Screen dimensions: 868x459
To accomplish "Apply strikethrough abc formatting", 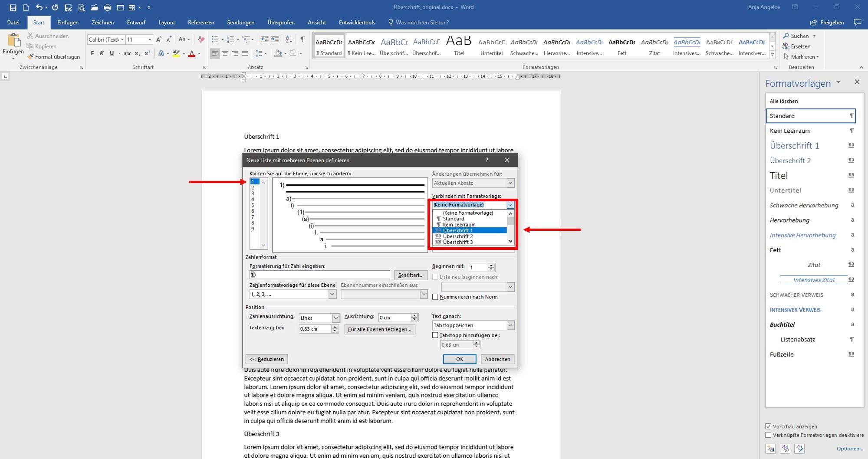I will click(127, 53).
